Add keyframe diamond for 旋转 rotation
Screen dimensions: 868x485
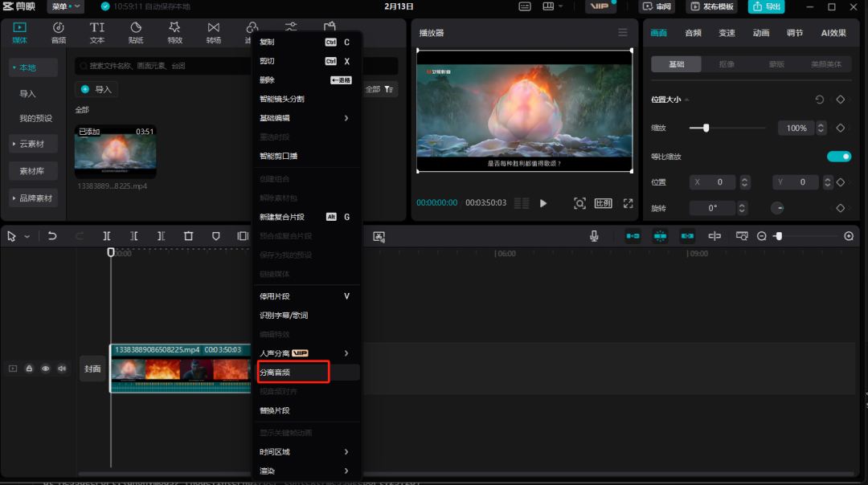(x=841, y=208)
